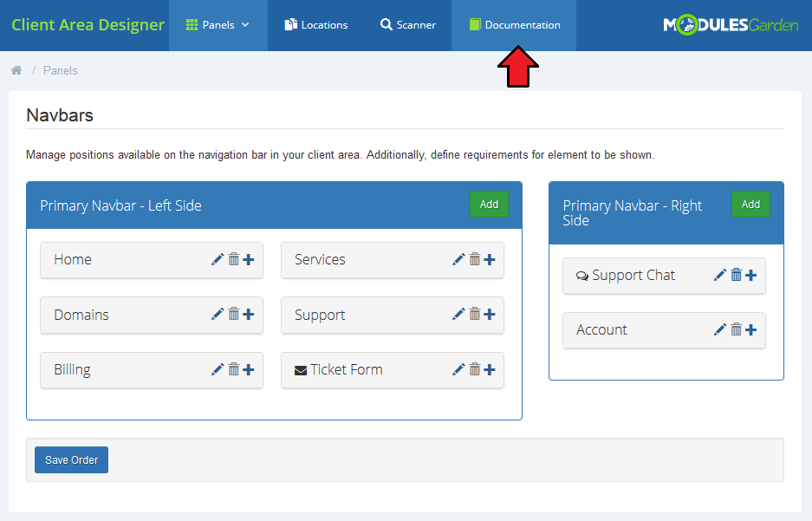Add item to Primary Navbar Right Side
Screen dimensions: 812x521
(x=750, y=204)
